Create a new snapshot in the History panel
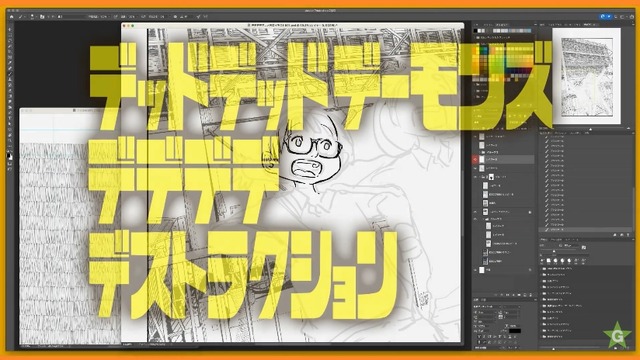 [622, 235]
